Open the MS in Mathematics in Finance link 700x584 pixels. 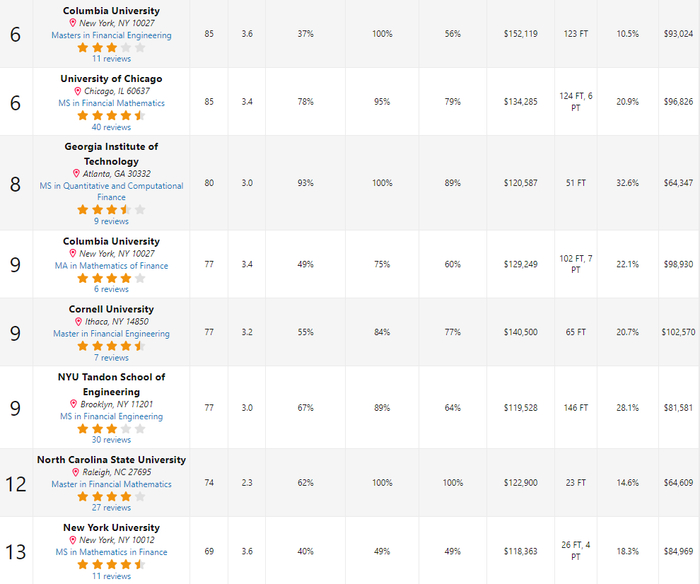pyautogui.click(x=111, y=552)
